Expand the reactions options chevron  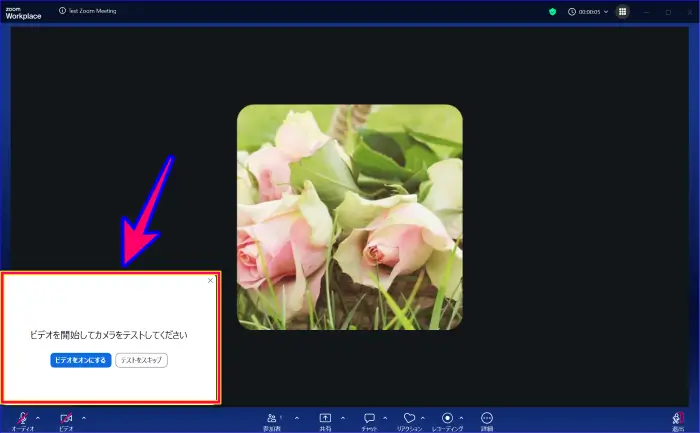point(423,418)
